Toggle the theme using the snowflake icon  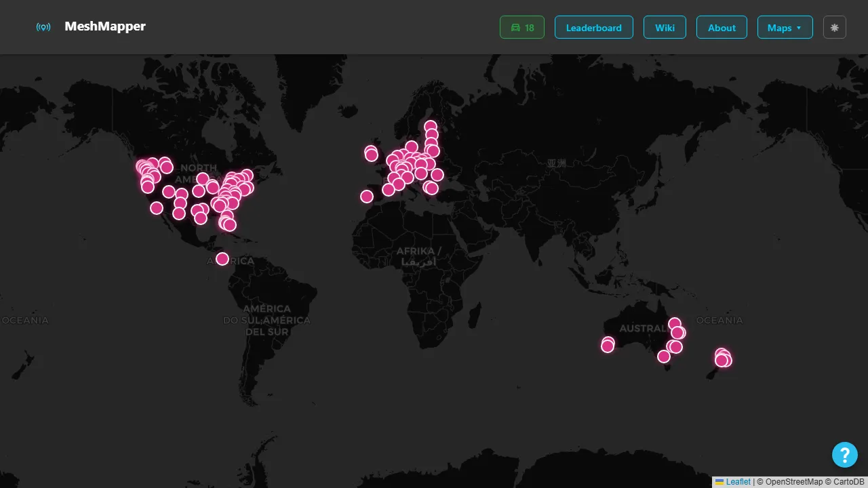[834, 27]
